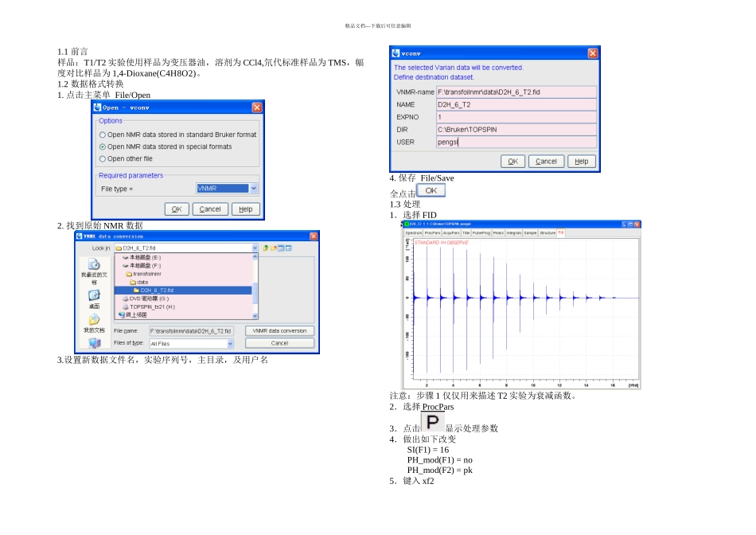Click the DIR field with C:\Bruker\TOPSPIN
Screen dimensions: 756x535
pos(516,129)
